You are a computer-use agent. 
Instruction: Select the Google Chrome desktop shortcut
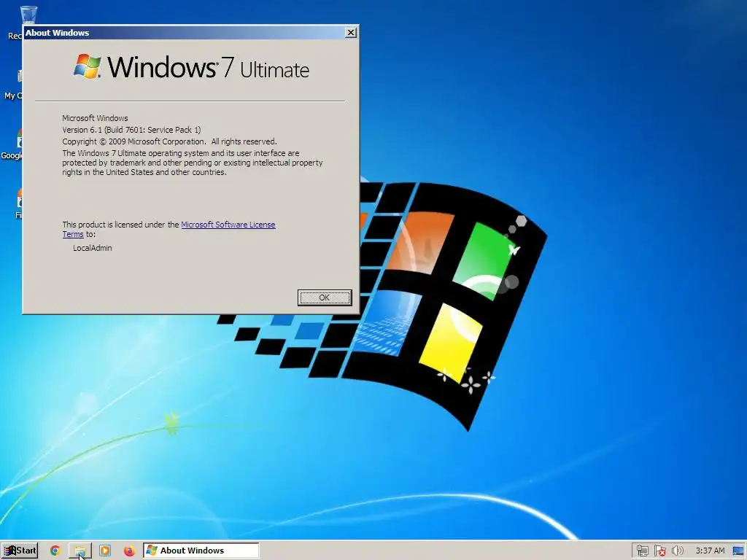click(12, 145)
